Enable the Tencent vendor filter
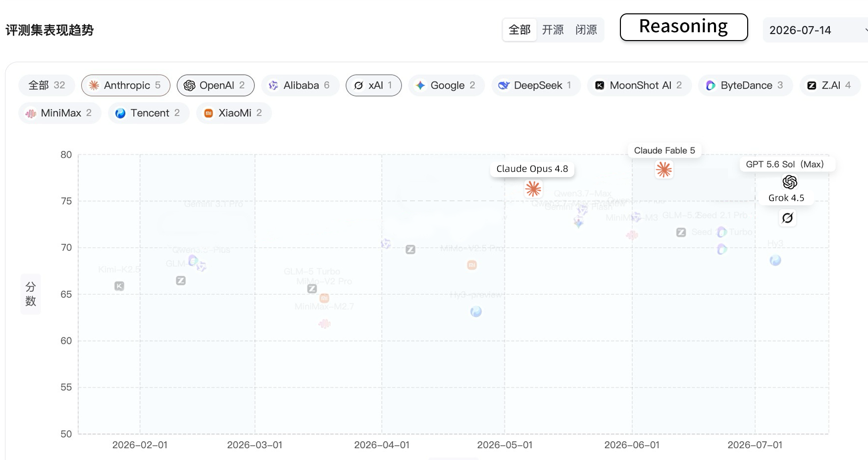This screenshot has width=868, height=460. (x=149, y=113)
